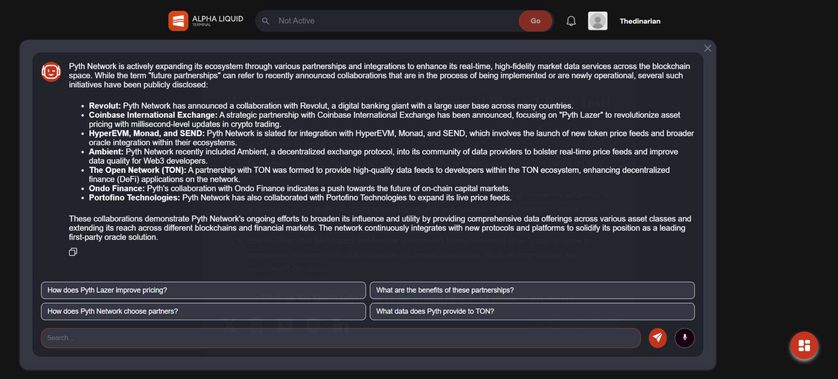The width and height of the screenshot is (838, 379).
Task: Click the Go button
Action: click(x=535, y=21)
